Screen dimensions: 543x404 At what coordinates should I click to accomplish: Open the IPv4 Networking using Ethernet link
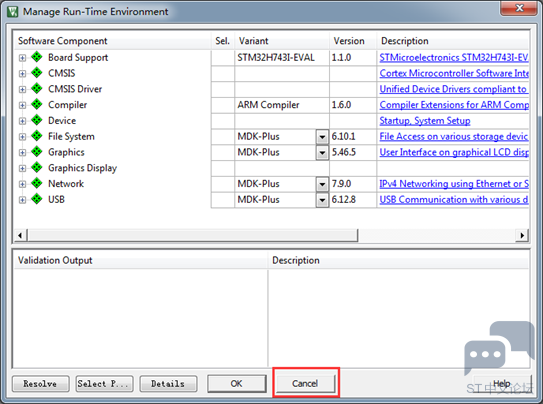tap(454, 184)
